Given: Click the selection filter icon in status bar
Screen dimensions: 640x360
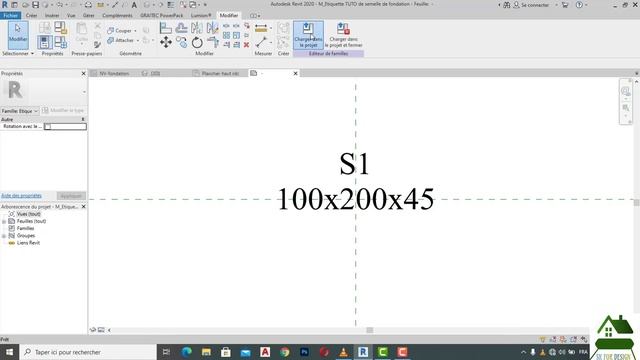Looking at the screenshot, I should tap(542, 339).
